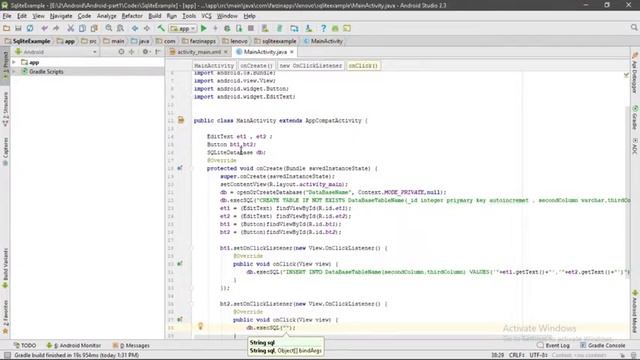Image resolution: width=640 pixels, height=360 pixels.
Task: Click the MainActivity code breadcrumb
Action: pos(214,65)
